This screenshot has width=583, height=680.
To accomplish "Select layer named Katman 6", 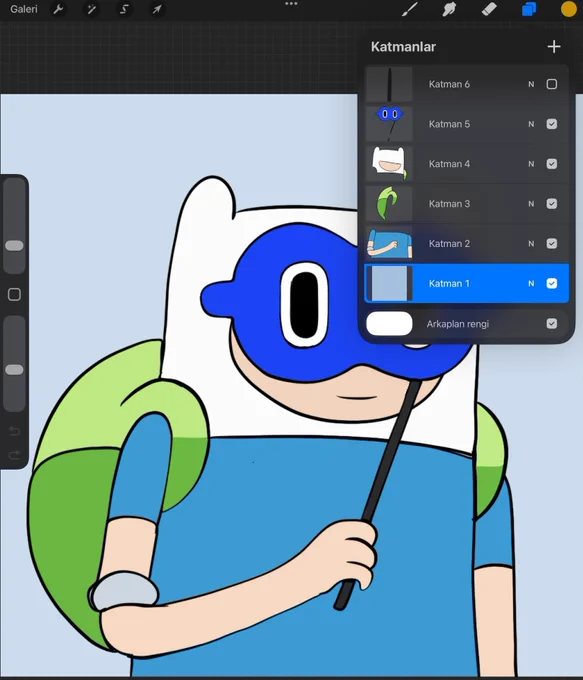I will (x=449, y=84).
